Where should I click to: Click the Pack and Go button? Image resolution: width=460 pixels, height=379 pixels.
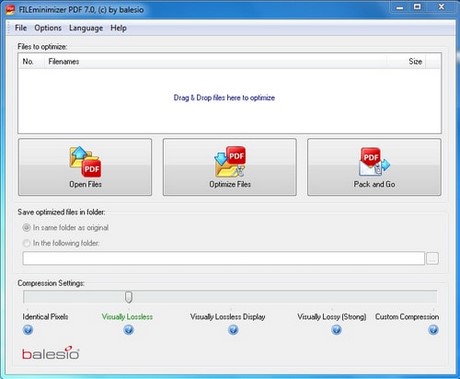(x=374, y=167)
